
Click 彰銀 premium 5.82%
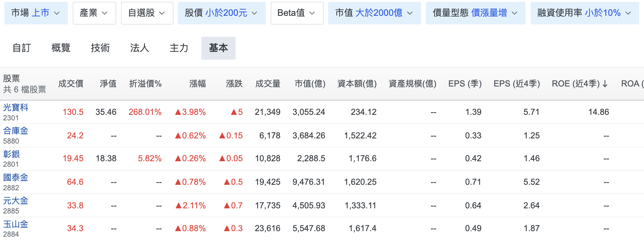click(150, 158)
